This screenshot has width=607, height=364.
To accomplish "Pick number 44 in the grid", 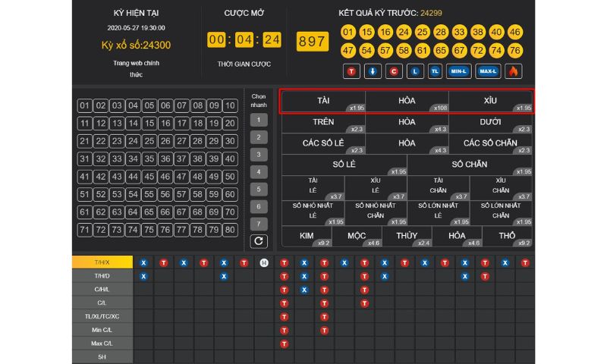I will pyautogui.click(x=134, y=177).
